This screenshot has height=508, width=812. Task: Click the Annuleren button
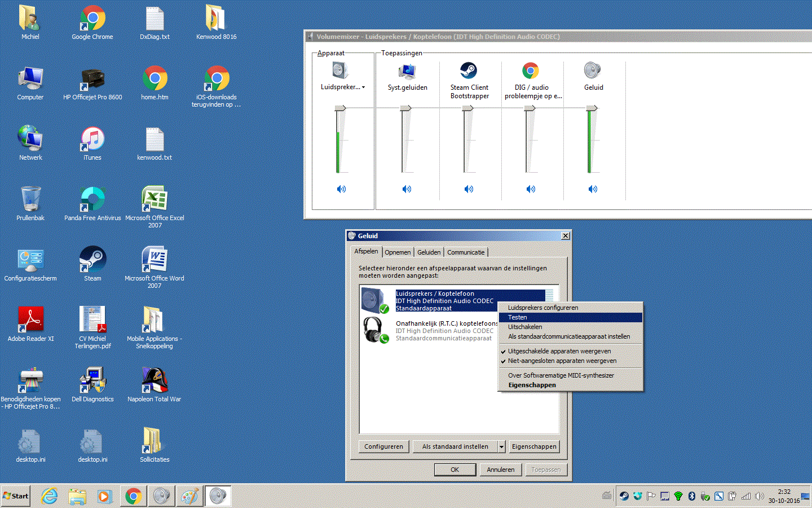(501, 470)
